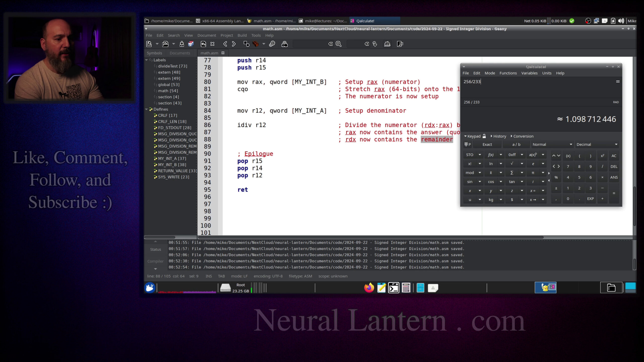Toggle Exact mode in Qalculate
Viewport: 644px width, 362px height.
(487, 145)
